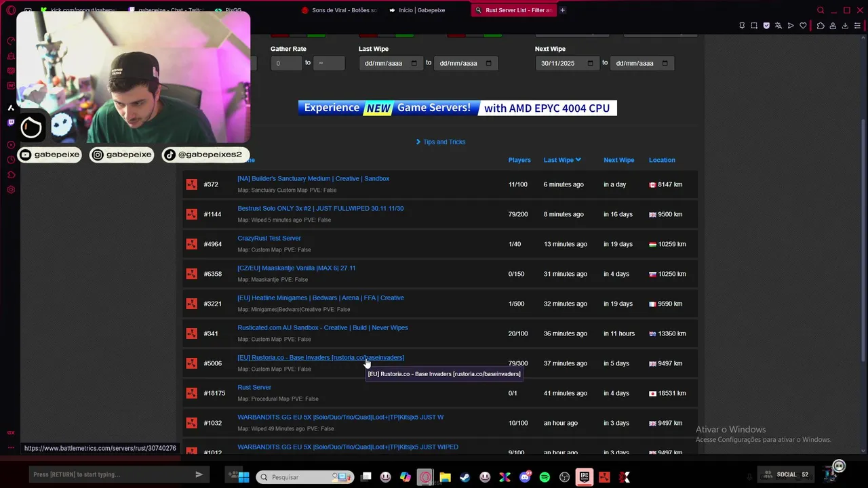
Task: Open the plain Rust Server link
Action: click(x=254, y=388)
